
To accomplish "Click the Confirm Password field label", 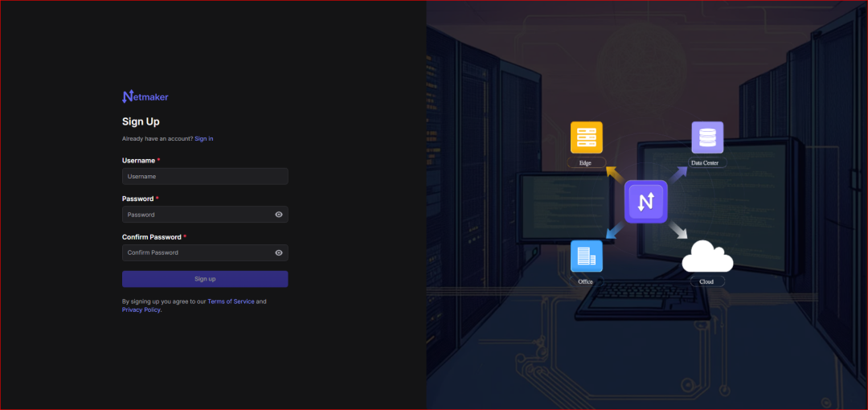I will point(152,237).
